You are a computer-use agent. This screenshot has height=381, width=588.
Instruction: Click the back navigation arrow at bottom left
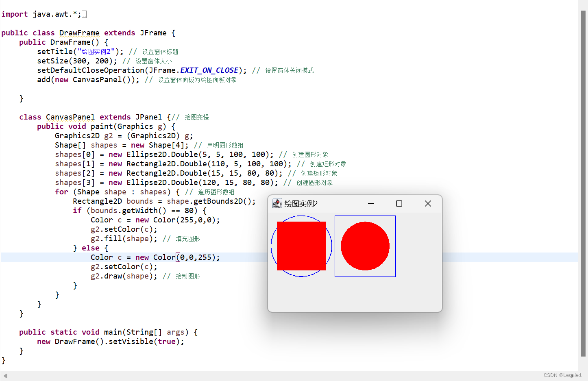pos(5,375)
